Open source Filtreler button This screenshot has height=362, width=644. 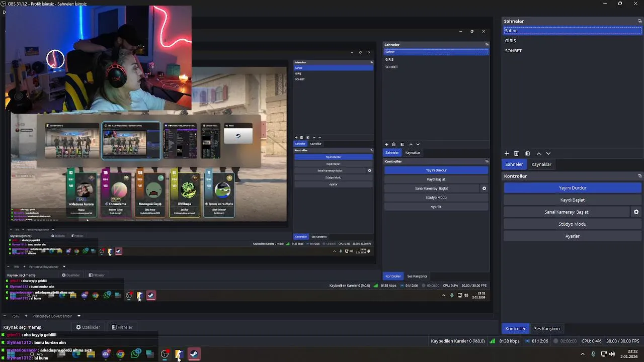tap(122, 327)
